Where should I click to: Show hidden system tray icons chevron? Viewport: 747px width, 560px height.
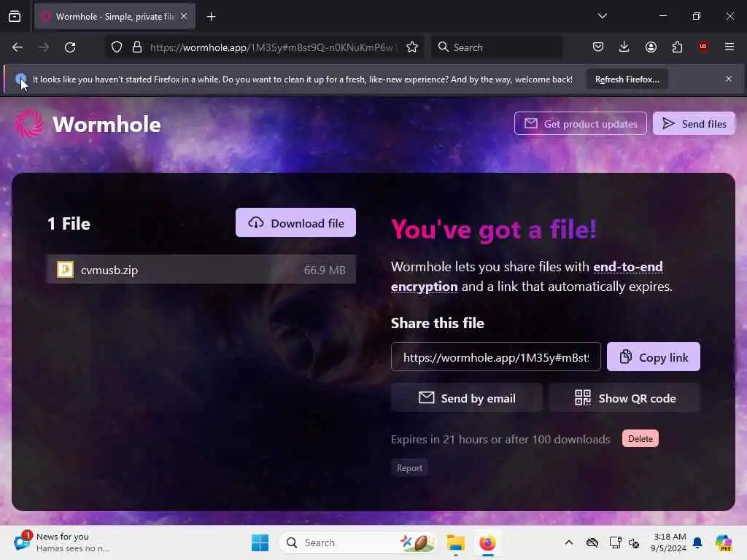569,542
